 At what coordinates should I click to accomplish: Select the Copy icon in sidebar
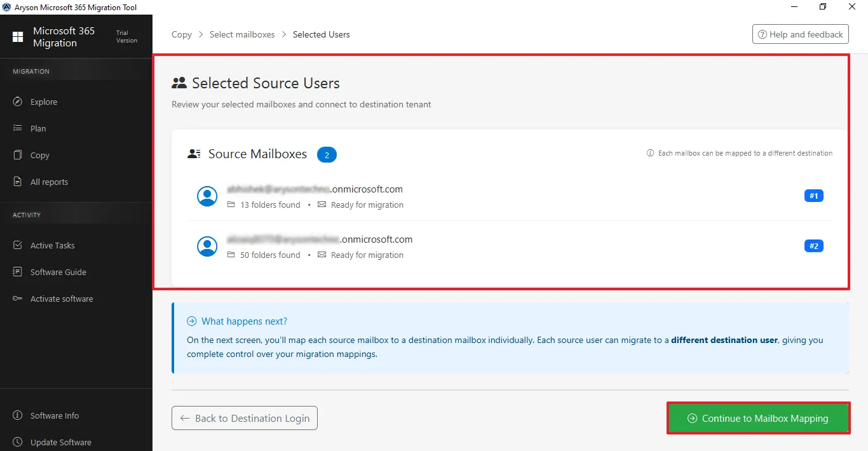pos(18,155)
